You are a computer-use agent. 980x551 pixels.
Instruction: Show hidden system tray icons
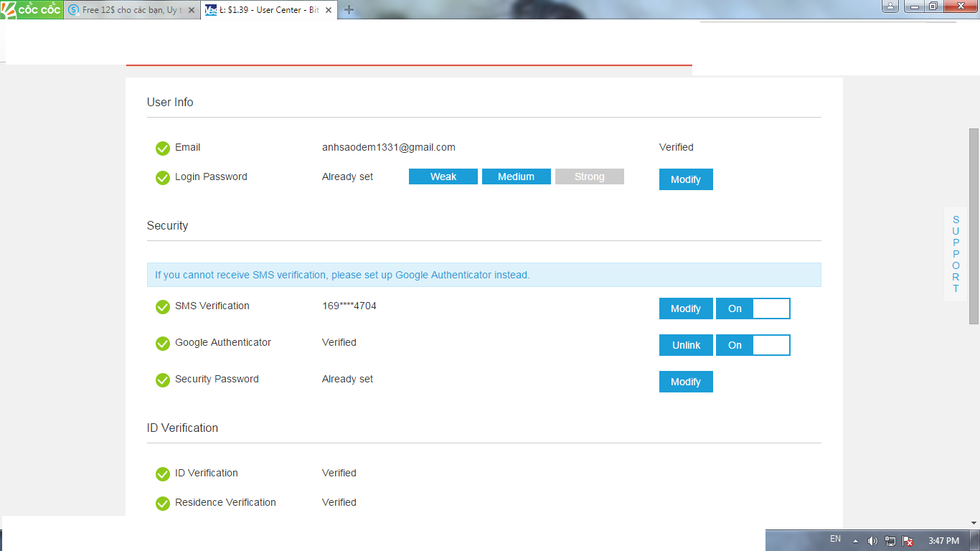855,541
